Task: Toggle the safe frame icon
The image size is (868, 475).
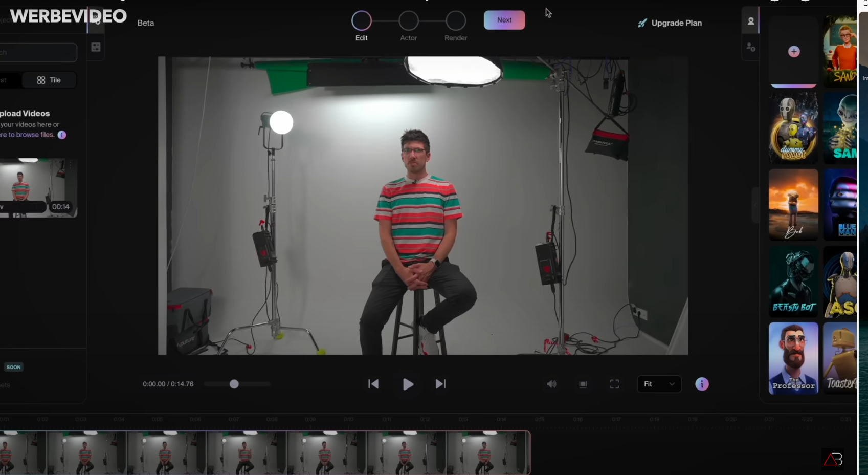Action: click(x=583, y=384)
